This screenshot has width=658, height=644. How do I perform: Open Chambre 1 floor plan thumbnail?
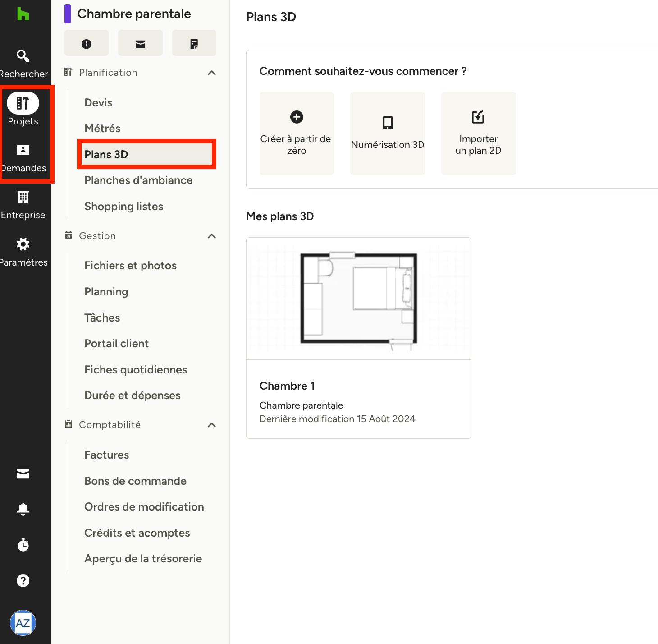point(359,299)
